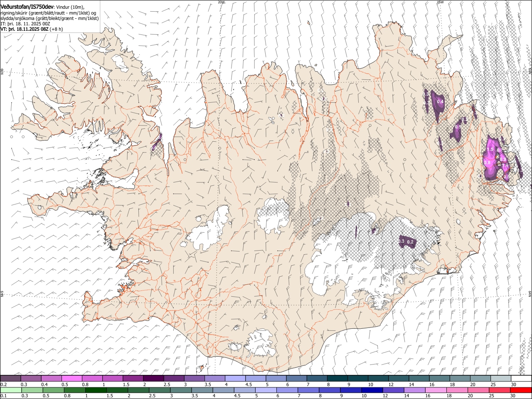Pick the bottom-row swatch starting at 1.5
Screen dimensions: 532x399
(x=117, y=390)
